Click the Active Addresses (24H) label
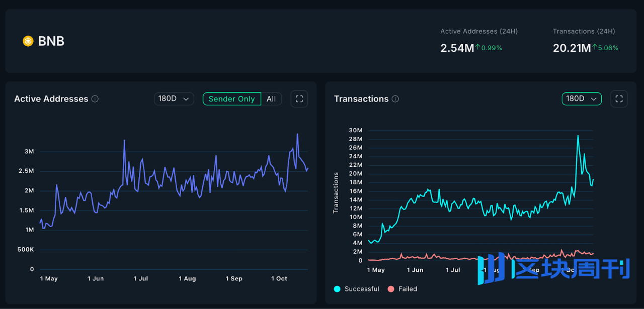 (x=479, y=31)
